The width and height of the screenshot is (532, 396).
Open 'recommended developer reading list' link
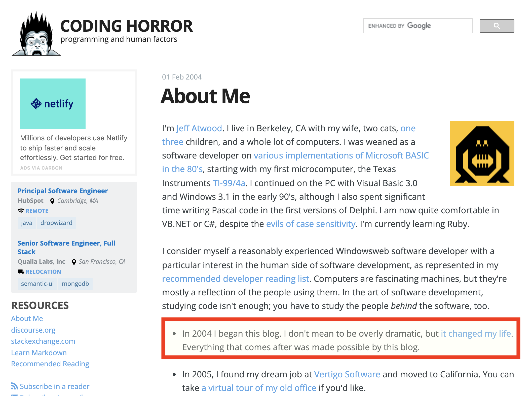tap(236, 279)
